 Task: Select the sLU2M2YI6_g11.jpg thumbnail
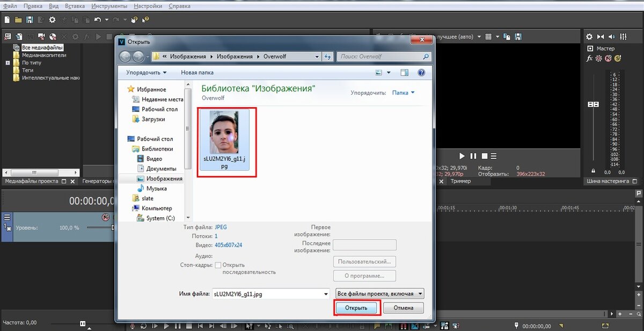tap(224, 141)
